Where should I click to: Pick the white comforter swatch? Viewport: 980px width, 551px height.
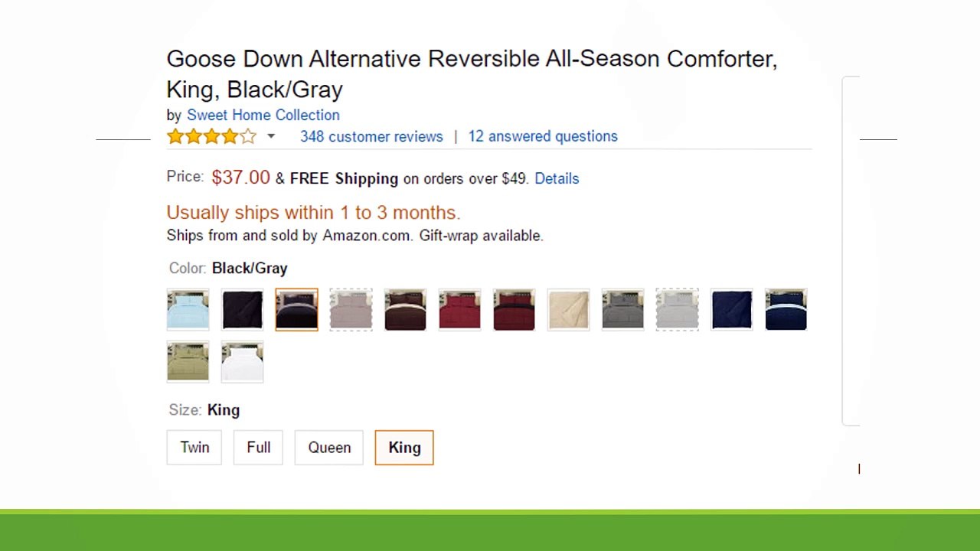242,362
